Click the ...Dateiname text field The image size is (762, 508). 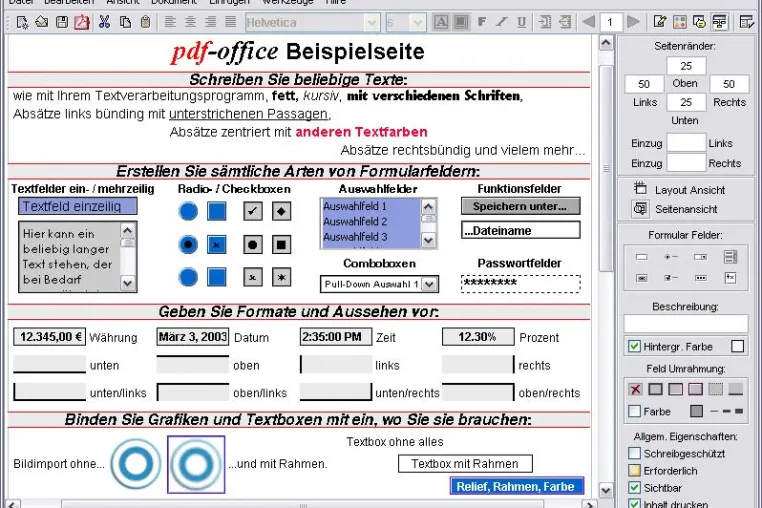click(520, 230)
